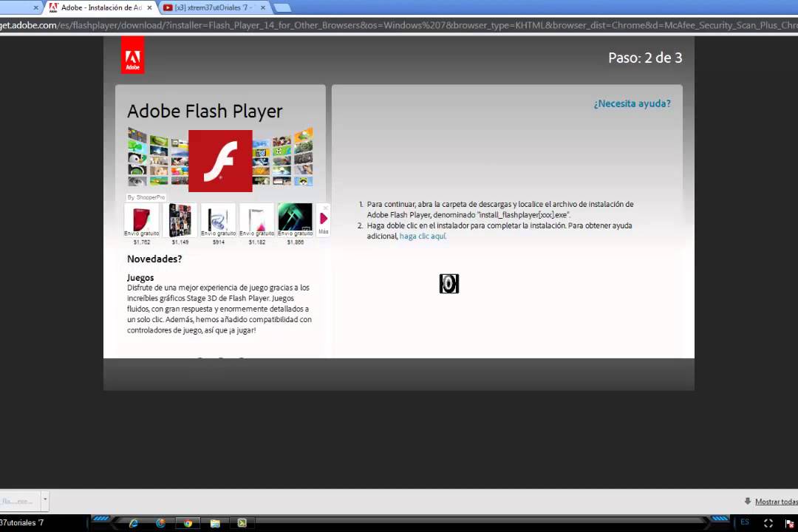Click the download arrow icon beside Mostrar todas

747,501
